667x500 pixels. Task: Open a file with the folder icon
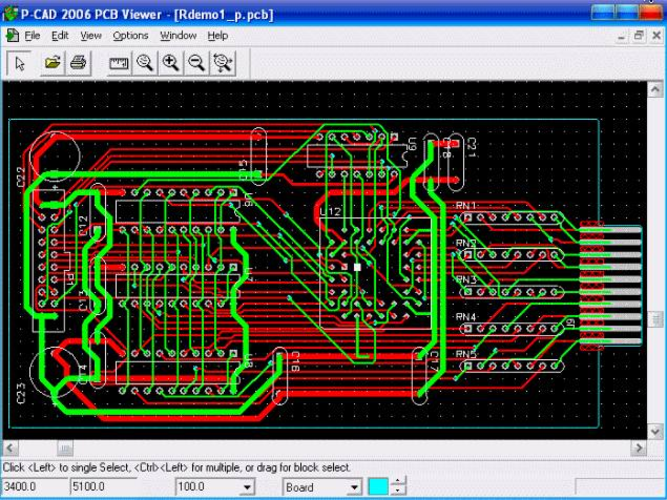click(x=52, y=63)
